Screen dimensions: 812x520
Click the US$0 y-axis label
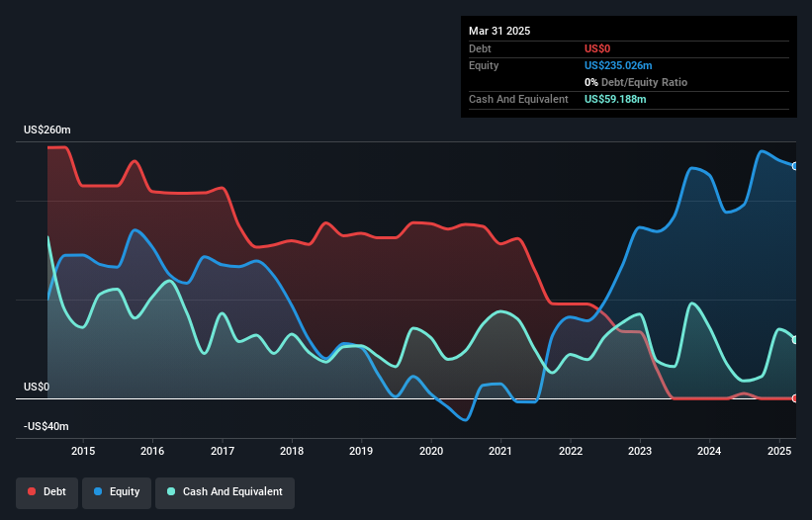point(37,387)
